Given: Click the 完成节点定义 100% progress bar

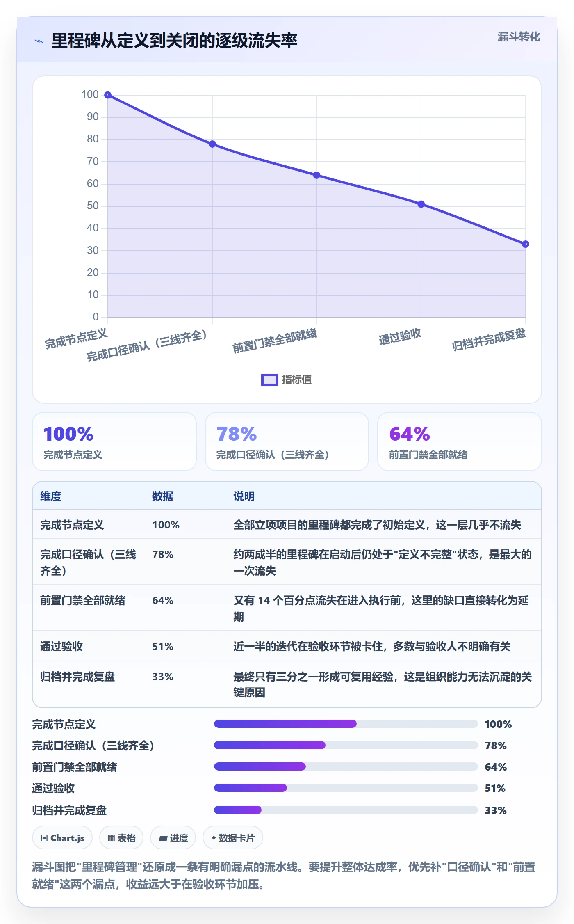Looking at the screenshot, I should point(346,724).
